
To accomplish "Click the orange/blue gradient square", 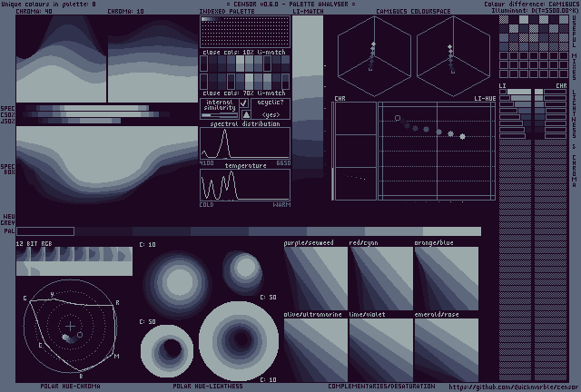I will point(447,279).
